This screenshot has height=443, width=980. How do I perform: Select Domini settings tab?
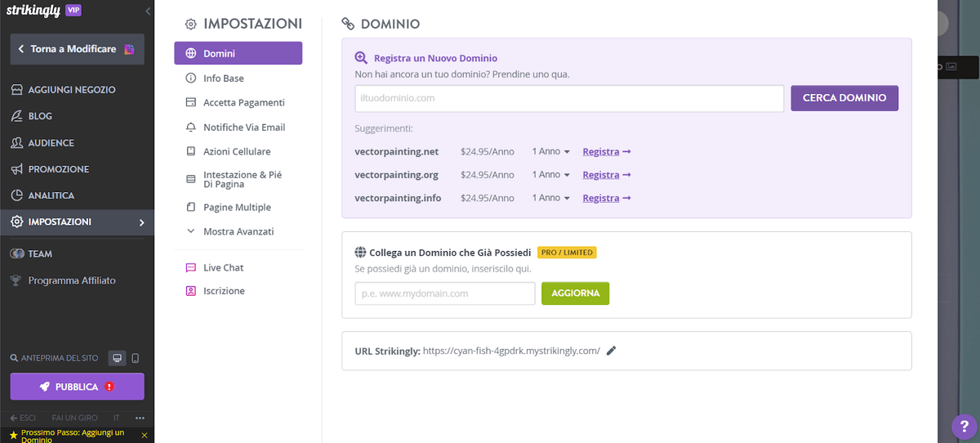tap(238, 53)
